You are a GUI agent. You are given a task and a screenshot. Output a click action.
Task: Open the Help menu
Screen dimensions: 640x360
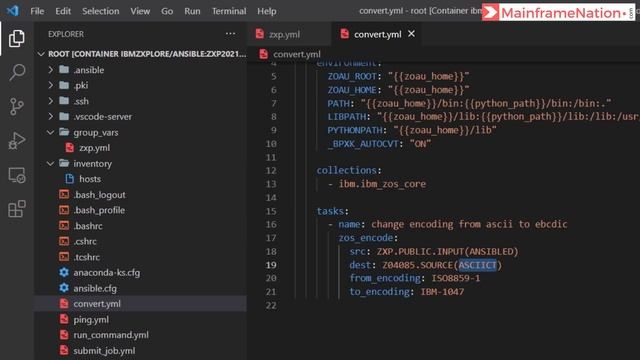pos(267,11)
